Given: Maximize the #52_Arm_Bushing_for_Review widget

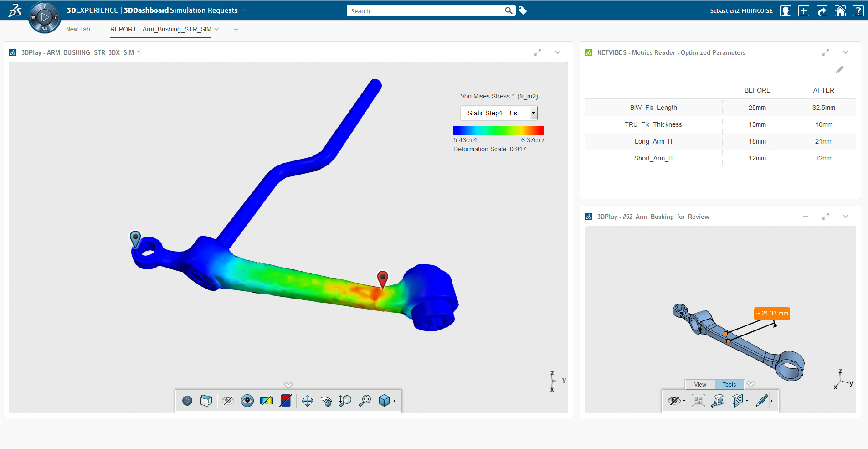Looking at the screenshot, I should [826, 217].
